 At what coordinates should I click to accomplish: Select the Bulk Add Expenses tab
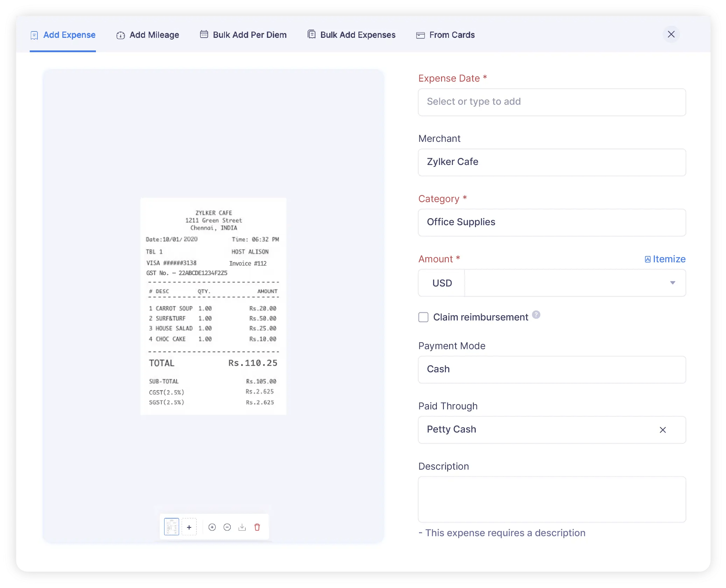coord(351,35)
